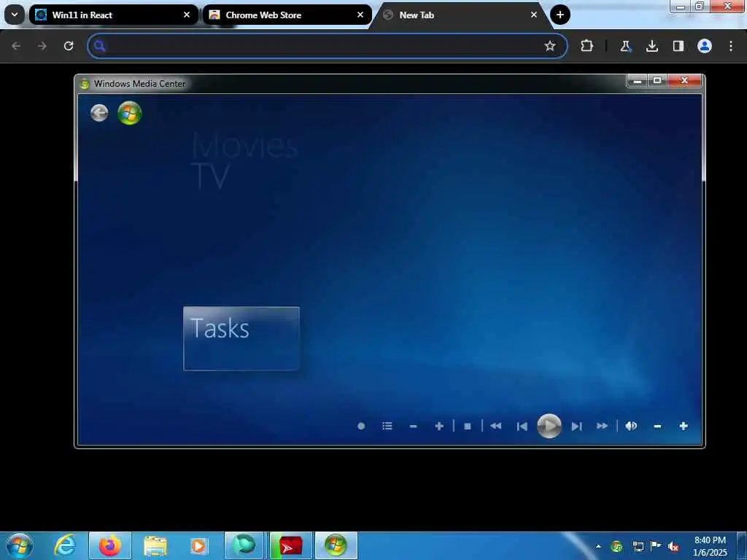Show hidden tray icons arrow
The width and height of the screenshot is (747, 560).
click(x=598, y=546)
